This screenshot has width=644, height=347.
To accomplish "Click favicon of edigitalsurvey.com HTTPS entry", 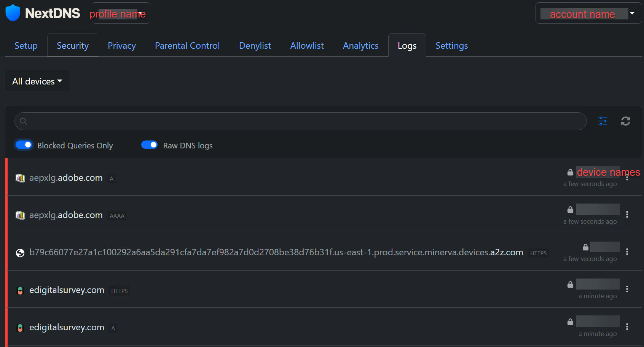I will pyautogui.click(x=20, y=291).
